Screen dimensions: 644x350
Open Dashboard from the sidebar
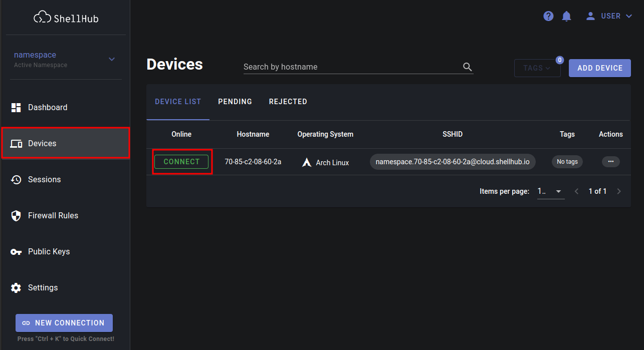point(65,108)
